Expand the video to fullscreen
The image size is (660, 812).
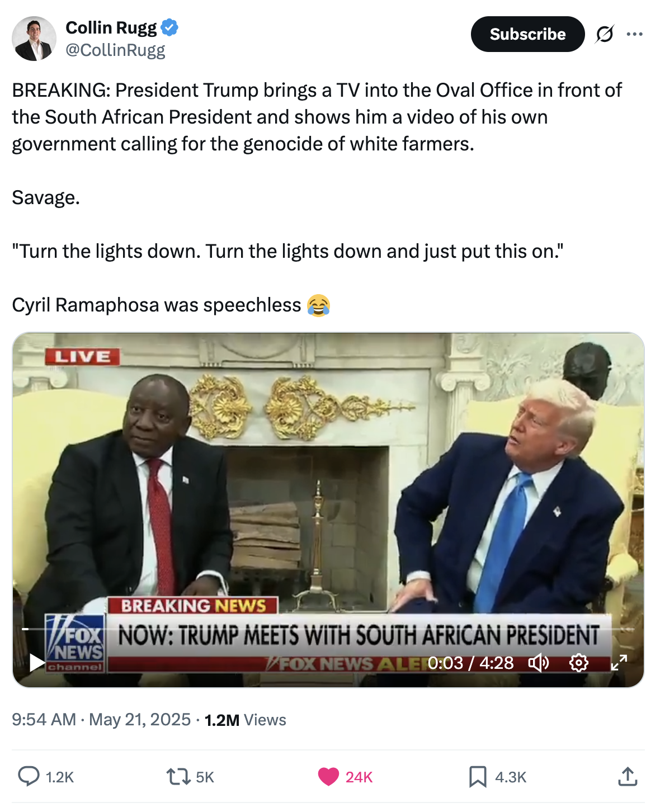[619, 663]
